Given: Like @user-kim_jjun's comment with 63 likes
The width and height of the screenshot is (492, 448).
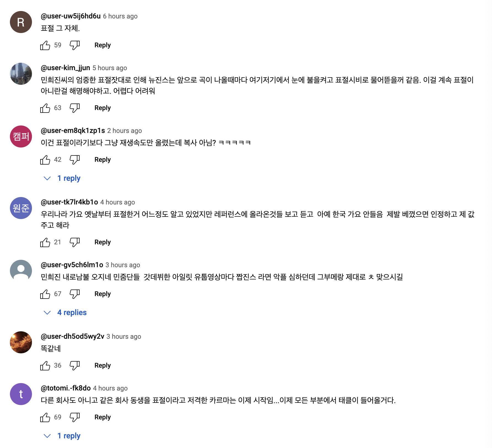Looking at the screenshot, I should (x=45, y=108).
